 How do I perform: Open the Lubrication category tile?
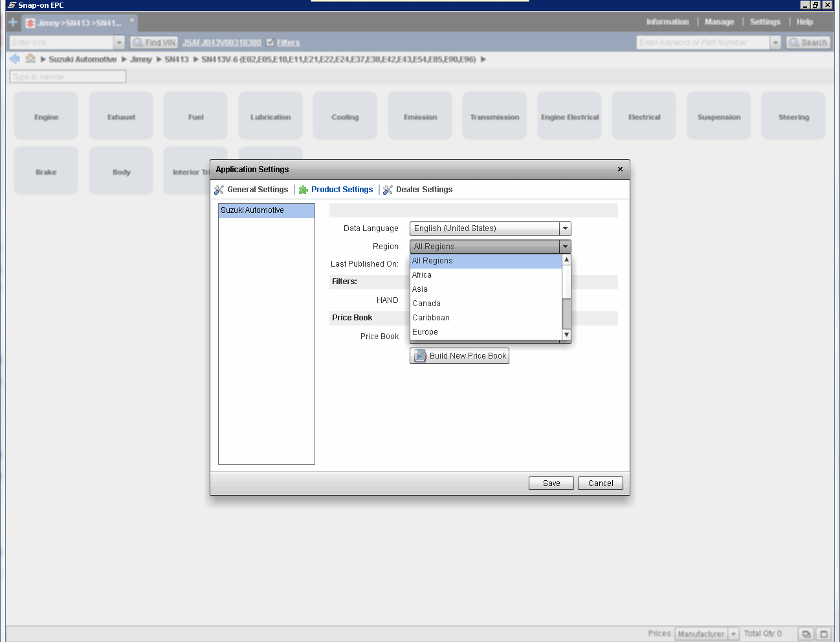pyautogui.click(x=271, y=116)
